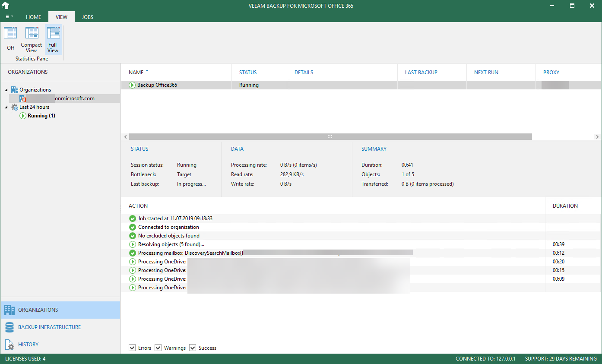Click the horizontal scrollbar left arrow

pyautogui.click(x=125, y=137)
